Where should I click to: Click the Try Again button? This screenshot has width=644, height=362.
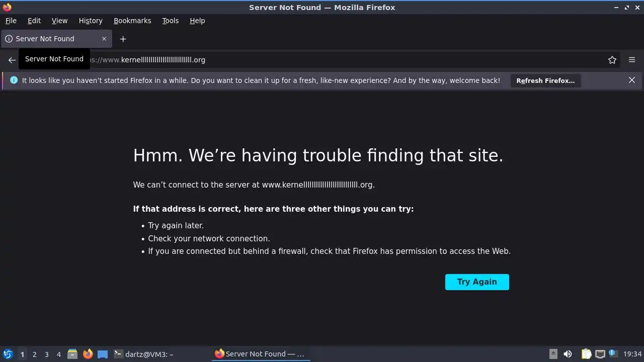[477, 282]
